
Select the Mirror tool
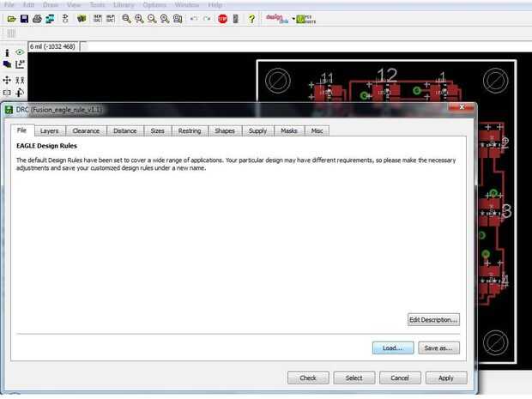click(7, 93)
